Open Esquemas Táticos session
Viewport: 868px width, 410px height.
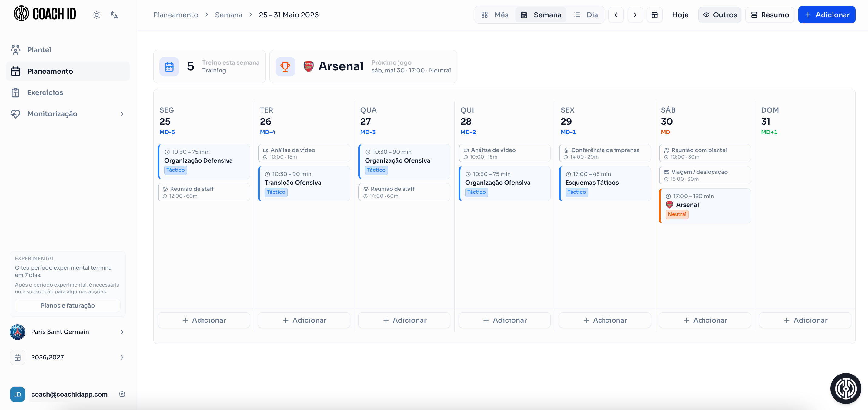(605, 184)
